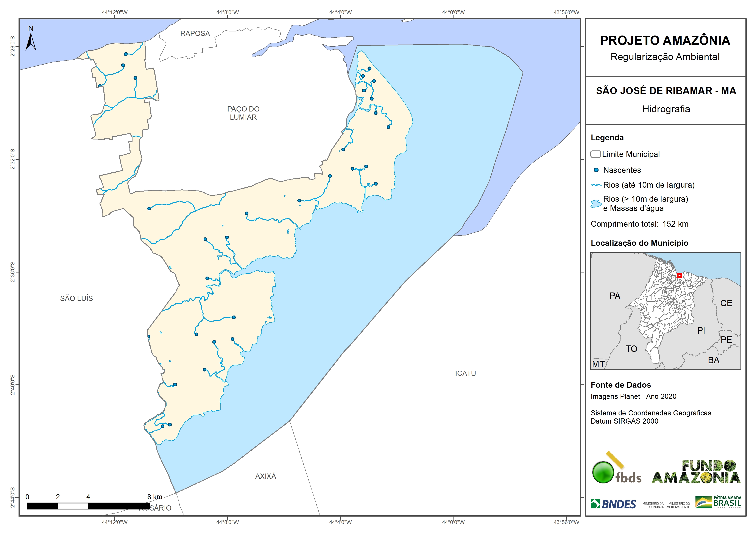
Task: Click the AXIXÁ municipality label
Action: [x=265, y=476]
